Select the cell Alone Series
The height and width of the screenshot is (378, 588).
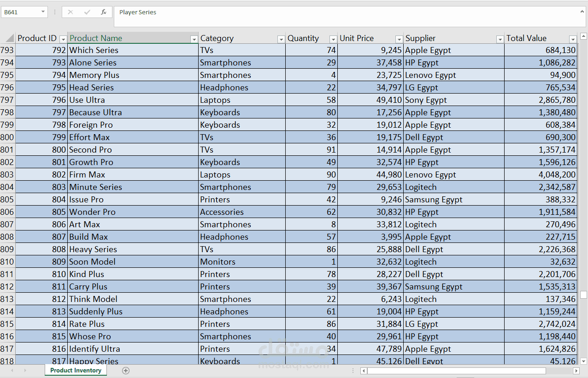[133, 63]
